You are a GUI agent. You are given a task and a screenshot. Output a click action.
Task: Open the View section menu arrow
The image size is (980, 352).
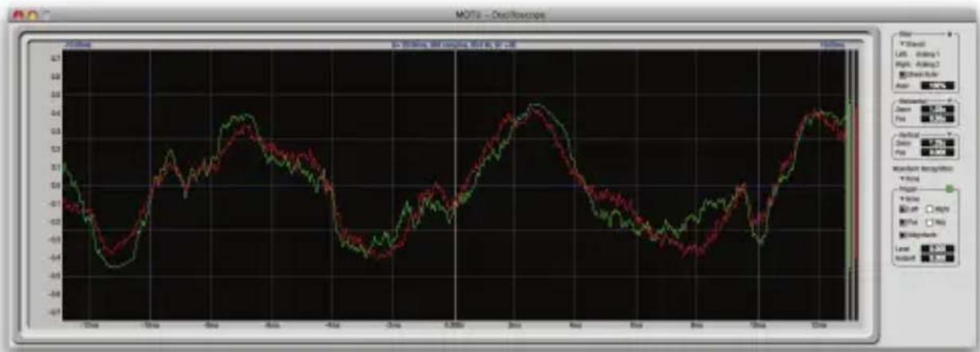[x=949, y=33]
